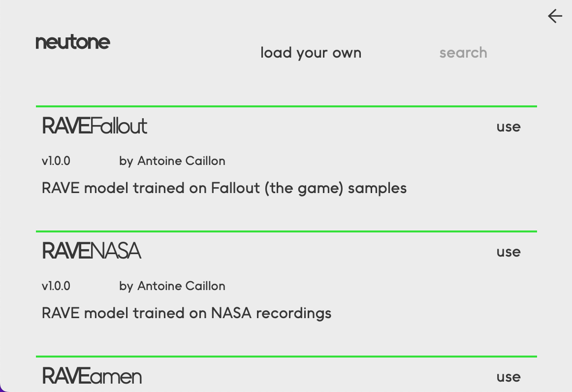This screenshot has width=572, height=392.
Task: Click RAVE NASA version v1.0.0
Action: pyautogui.click(x=56, y=286)
